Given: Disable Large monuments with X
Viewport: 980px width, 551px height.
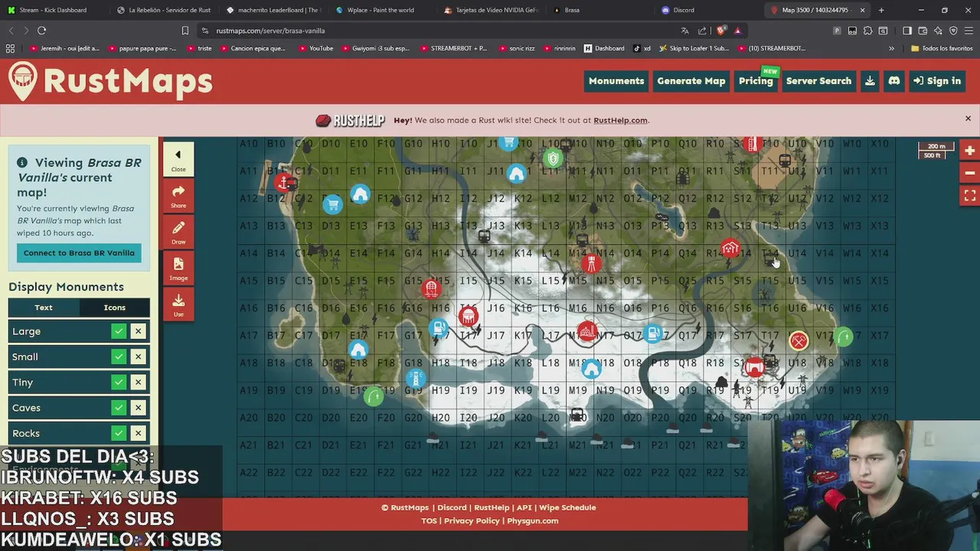Looking at the screenshot, I should [138, 331].
